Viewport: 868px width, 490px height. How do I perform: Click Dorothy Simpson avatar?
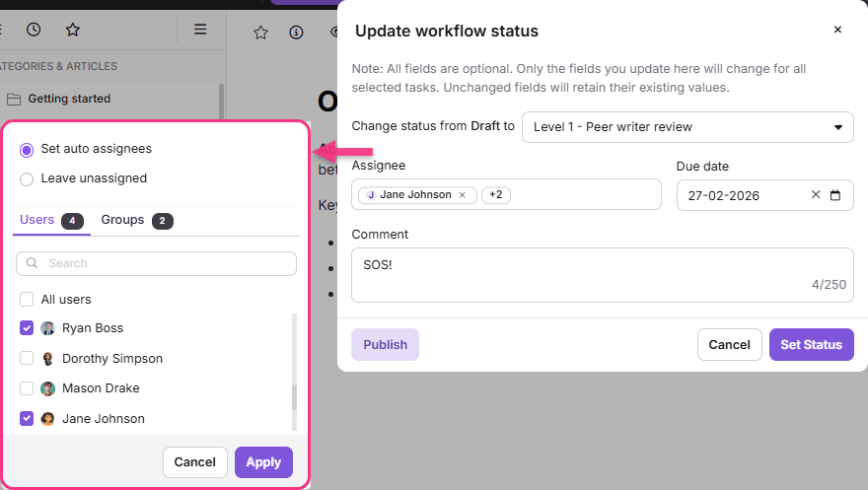pyautogui.click(x=48, y=358)
